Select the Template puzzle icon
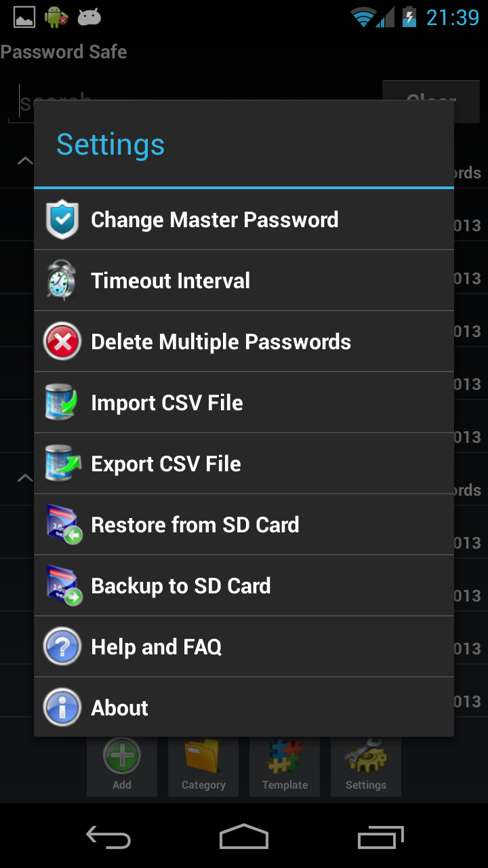This screenshot has height=868, width=488. pos(284,754)
